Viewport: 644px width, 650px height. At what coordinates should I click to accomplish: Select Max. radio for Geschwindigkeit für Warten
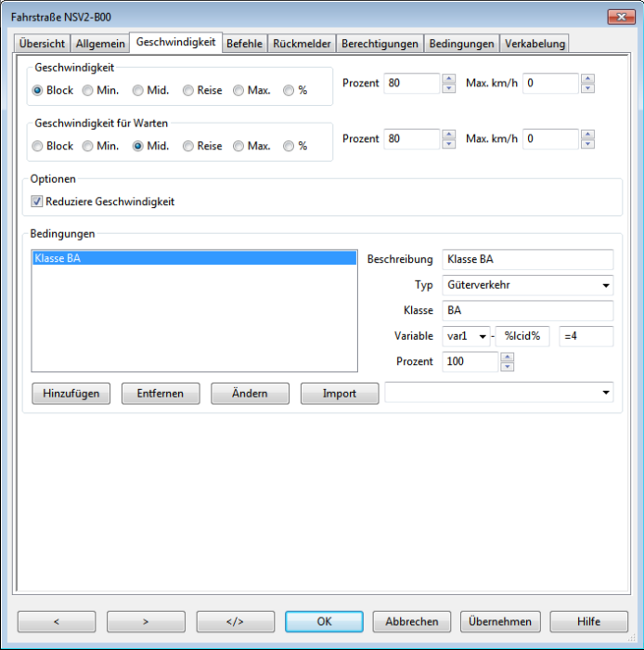pos(238,147)
